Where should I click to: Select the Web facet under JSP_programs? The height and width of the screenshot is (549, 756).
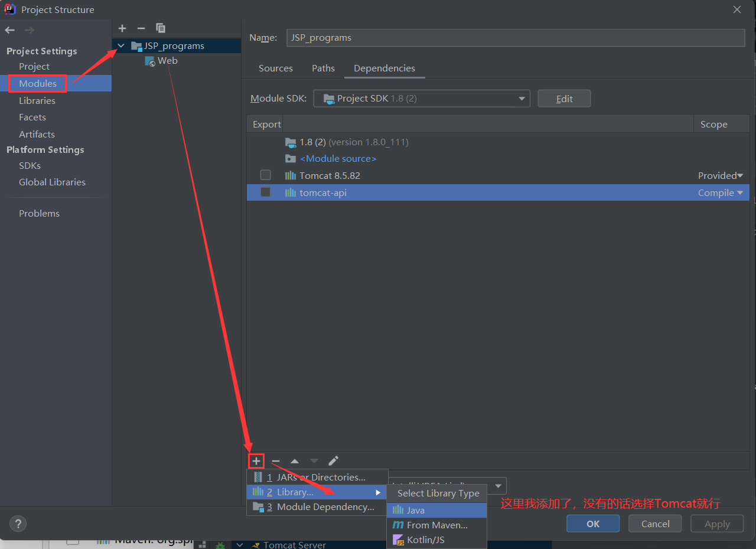pos(168,61)
